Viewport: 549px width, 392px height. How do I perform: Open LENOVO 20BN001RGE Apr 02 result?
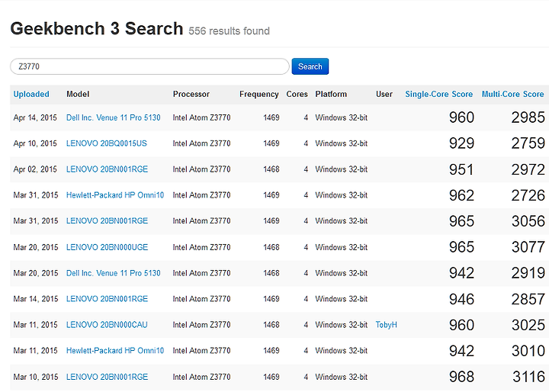coord(107,169)
